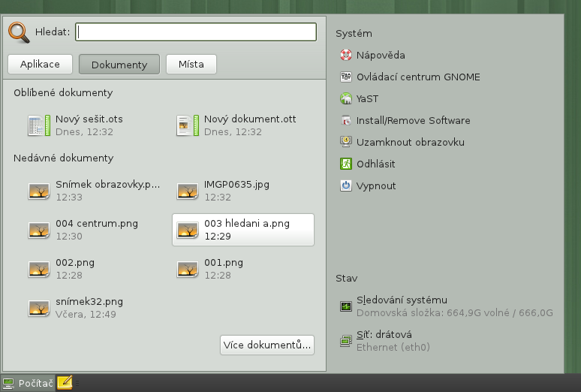Click the IMGP0635.jpg image icon

click(188, 191)
